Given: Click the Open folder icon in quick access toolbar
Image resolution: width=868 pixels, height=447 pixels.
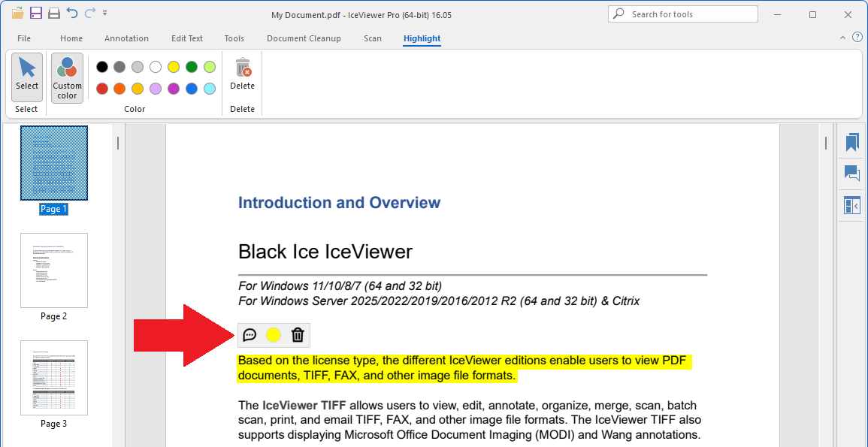Looking at the screenshot, I should click(18, 13).
